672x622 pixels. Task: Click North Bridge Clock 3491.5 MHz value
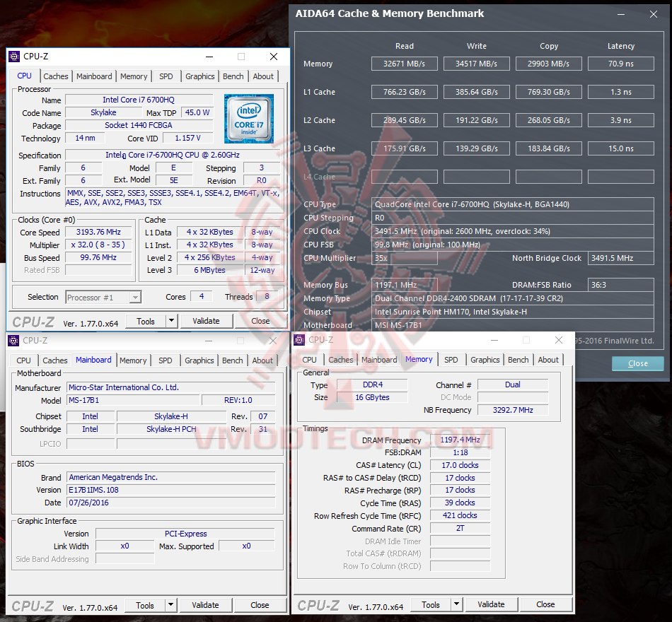(620, 258)
